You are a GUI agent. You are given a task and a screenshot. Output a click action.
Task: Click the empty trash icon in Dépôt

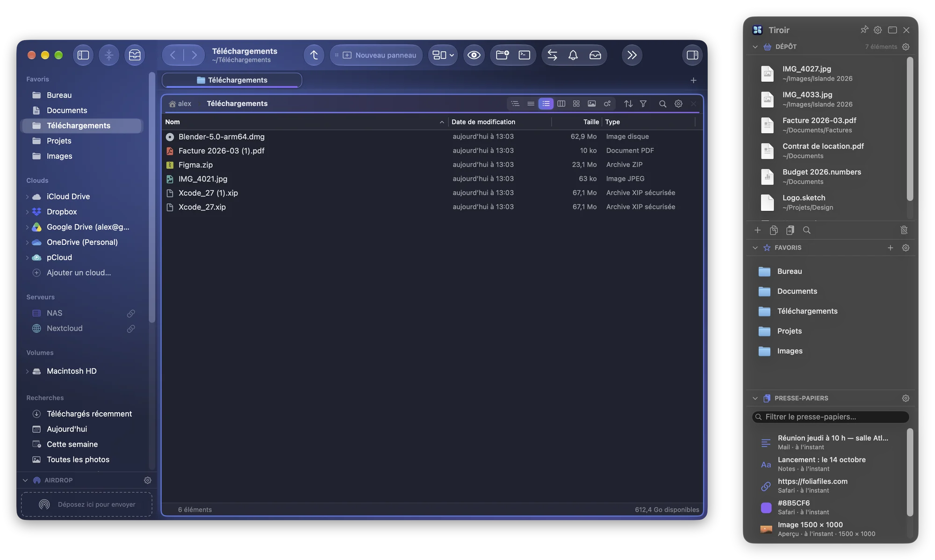904,230
